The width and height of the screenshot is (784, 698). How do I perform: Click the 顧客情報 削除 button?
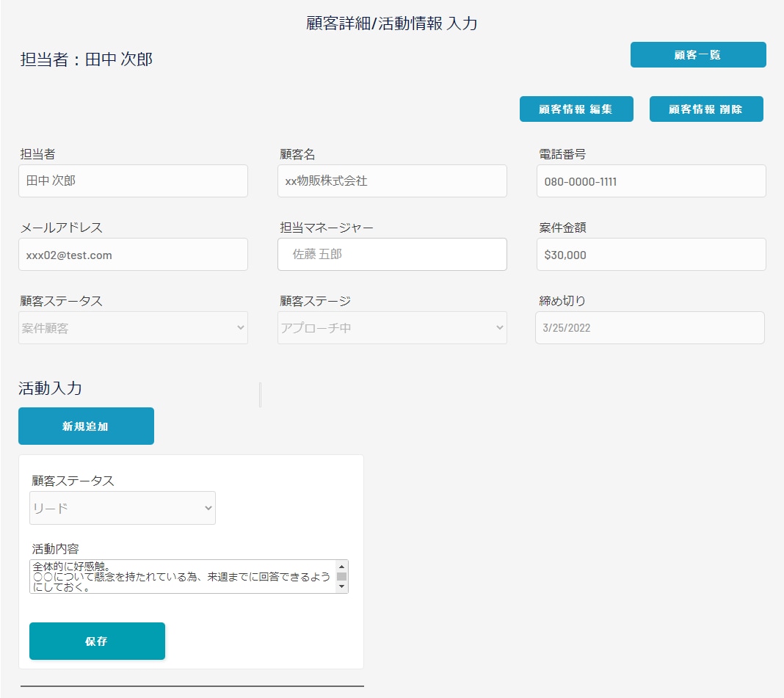click(706, 109)
